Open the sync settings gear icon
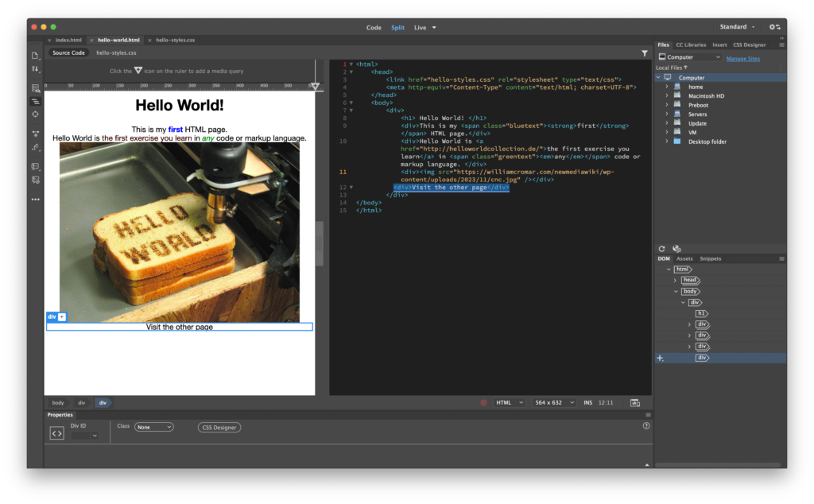This screenshot has width=814, height=504. point(774,27)
